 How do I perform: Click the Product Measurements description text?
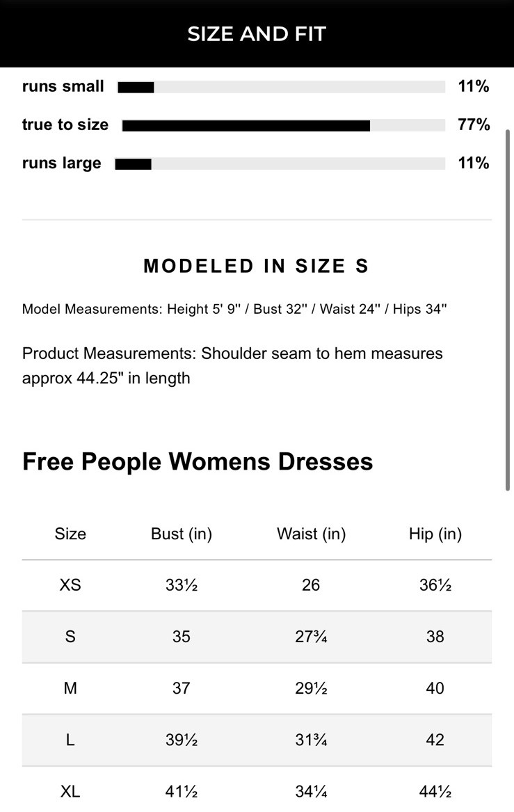232,365
